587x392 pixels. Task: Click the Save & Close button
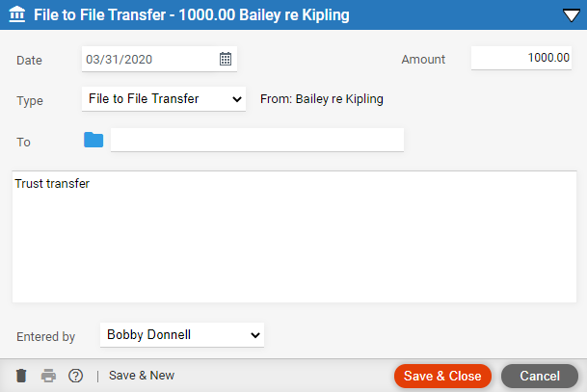click(442, 376)
